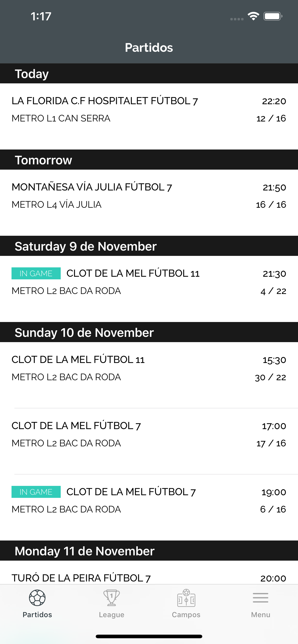Tap the Today section header
Screen dimensions: 298x644
click(32, 74)
